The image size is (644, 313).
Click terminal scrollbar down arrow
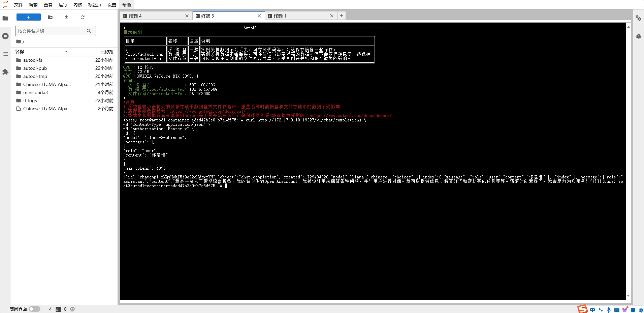628,296
